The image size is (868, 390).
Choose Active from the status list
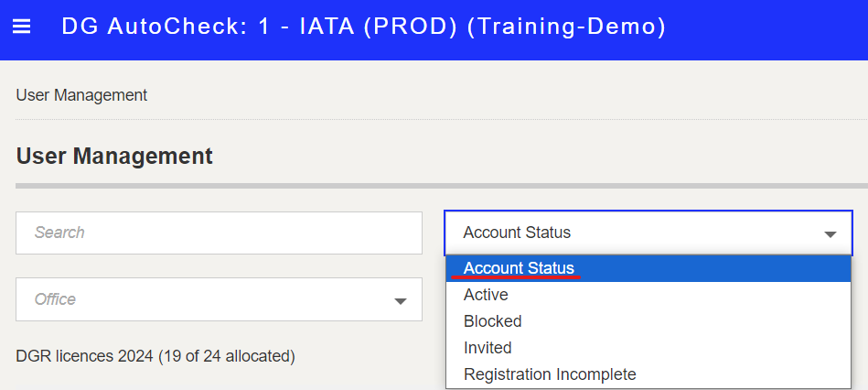648,295
